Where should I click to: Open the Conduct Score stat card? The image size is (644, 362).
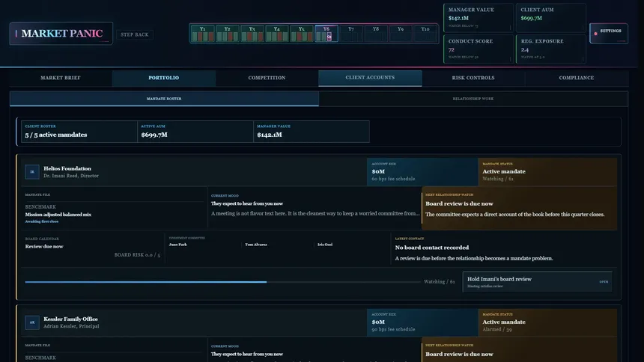click(479, 49)
